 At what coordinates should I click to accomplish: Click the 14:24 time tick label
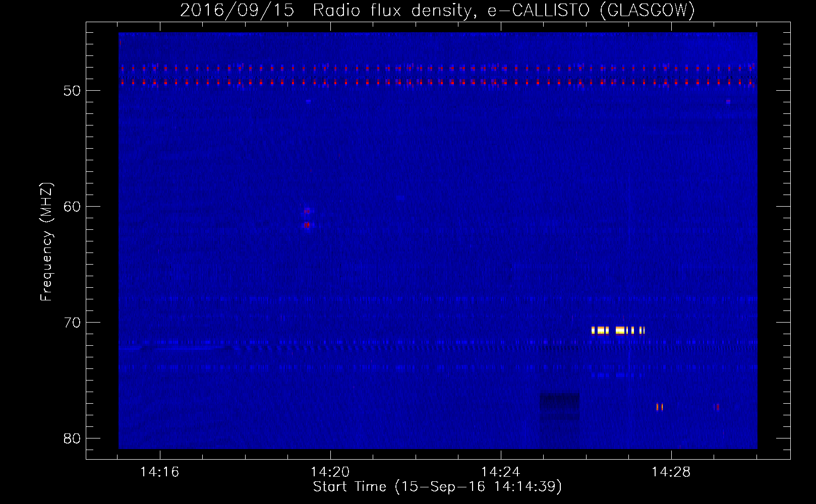[500, 472]
